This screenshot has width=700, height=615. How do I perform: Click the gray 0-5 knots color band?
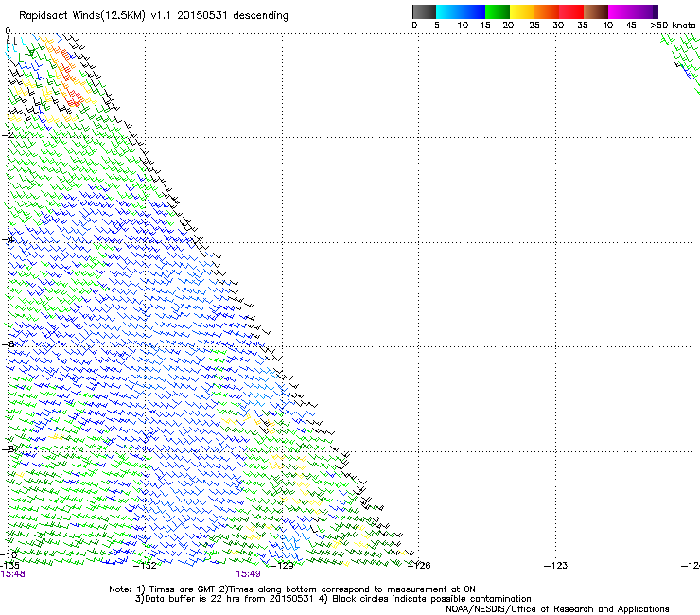pos(424,11)
